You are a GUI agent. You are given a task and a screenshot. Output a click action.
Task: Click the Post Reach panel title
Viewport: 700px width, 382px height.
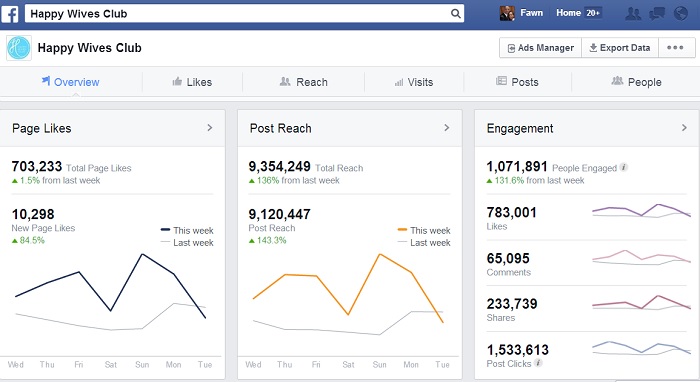click(x=280, y=129)
